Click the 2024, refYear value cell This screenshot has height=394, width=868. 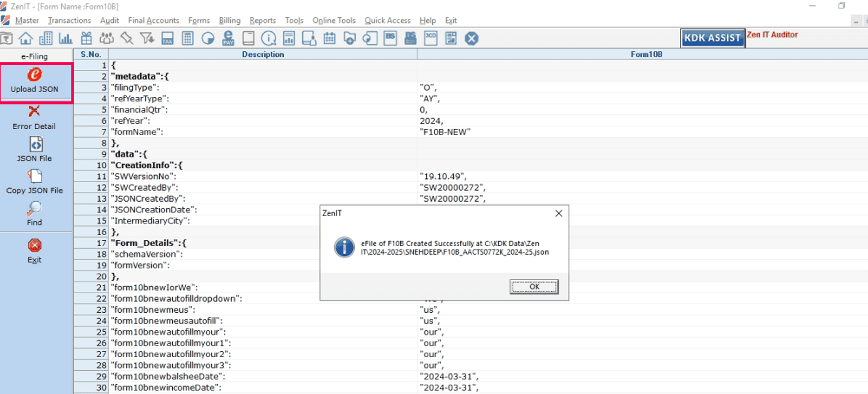click(x=643, y=121)
